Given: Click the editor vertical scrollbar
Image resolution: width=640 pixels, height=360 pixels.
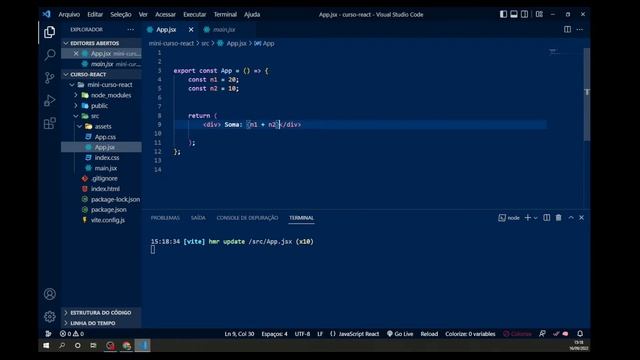Looking at the screenshot, I should (x=587, y=94).
